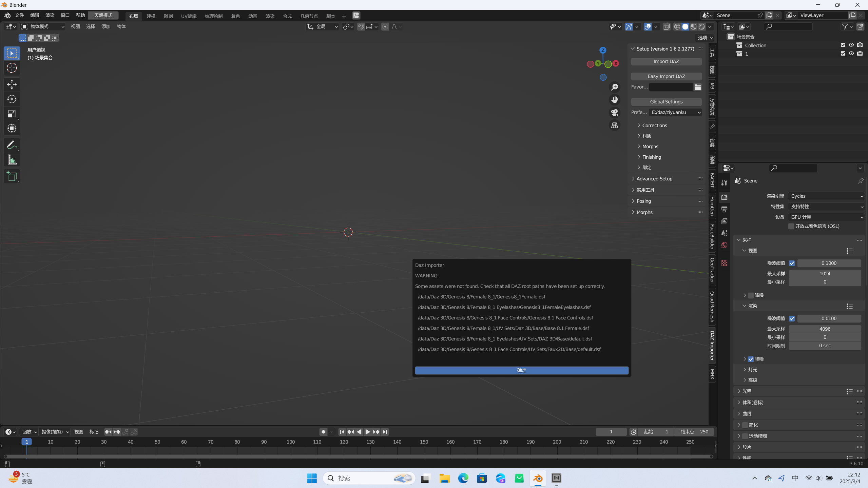Image resolution: width=868 pixels, height=488 pixels.
Task: Toggle Collection exclude checkbox in outliner
Action: tap(843, 45)
